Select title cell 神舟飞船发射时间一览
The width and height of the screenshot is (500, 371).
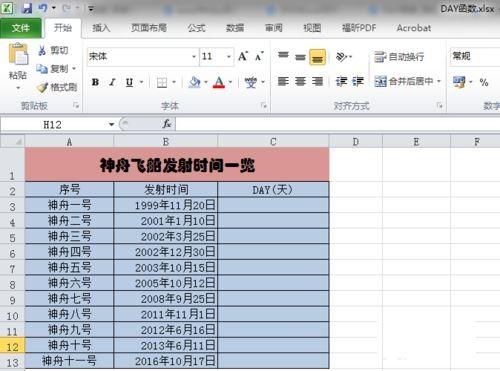point(177,165)
